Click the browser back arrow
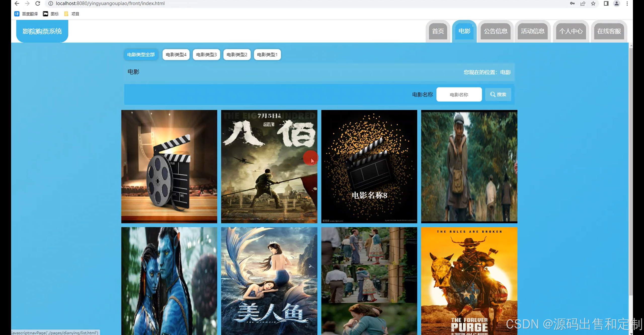 [x=17, y=4]
